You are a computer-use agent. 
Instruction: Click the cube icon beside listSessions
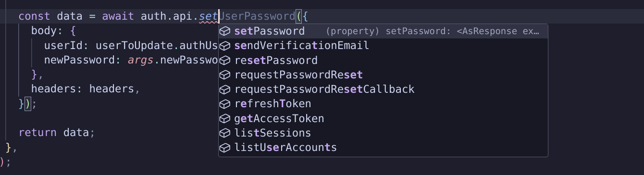coord(225,133)
